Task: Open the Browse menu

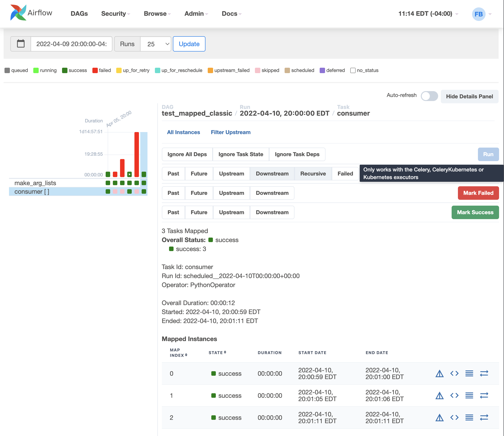Action: [x=157, y=14]
